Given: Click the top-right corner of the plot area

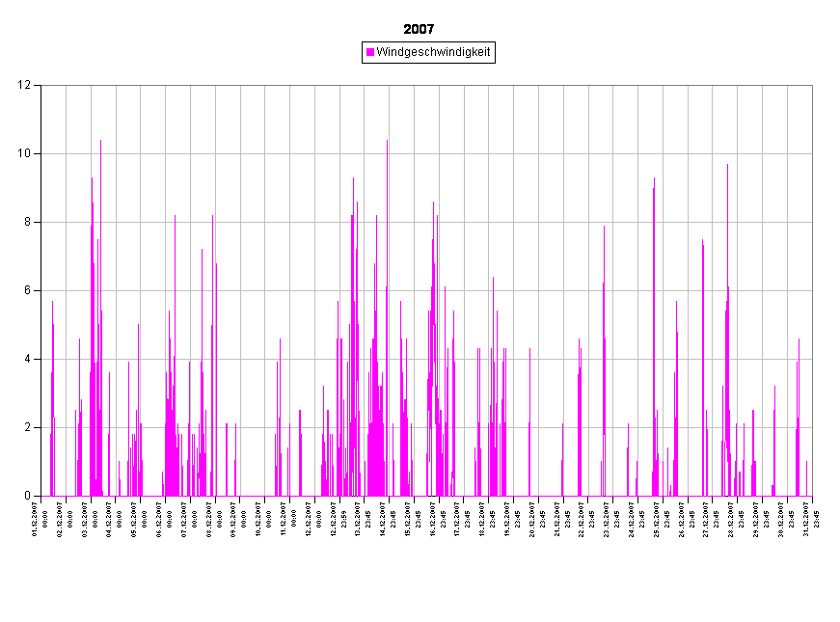Looking at the screenshot, I should [811, 87].
